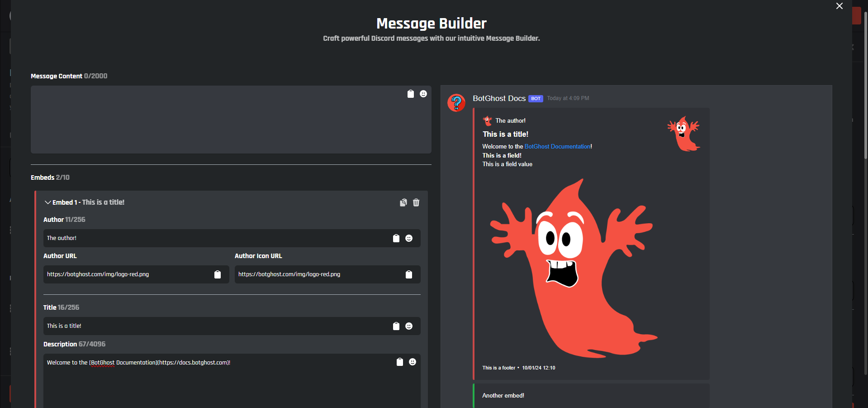Image resolution: width=868 pixels, height=408 pixels.
Task: Click clipboard icon in Author URL field
Action: pos(218,274)
